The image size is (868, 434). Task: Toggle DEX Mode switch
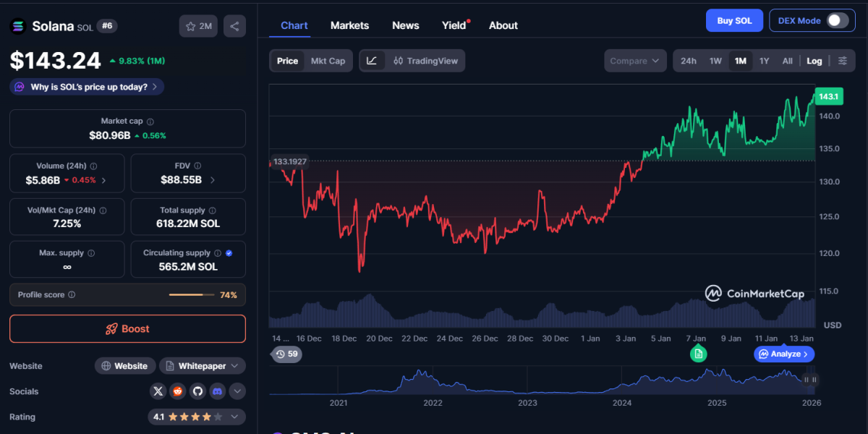tap(837, 20)
